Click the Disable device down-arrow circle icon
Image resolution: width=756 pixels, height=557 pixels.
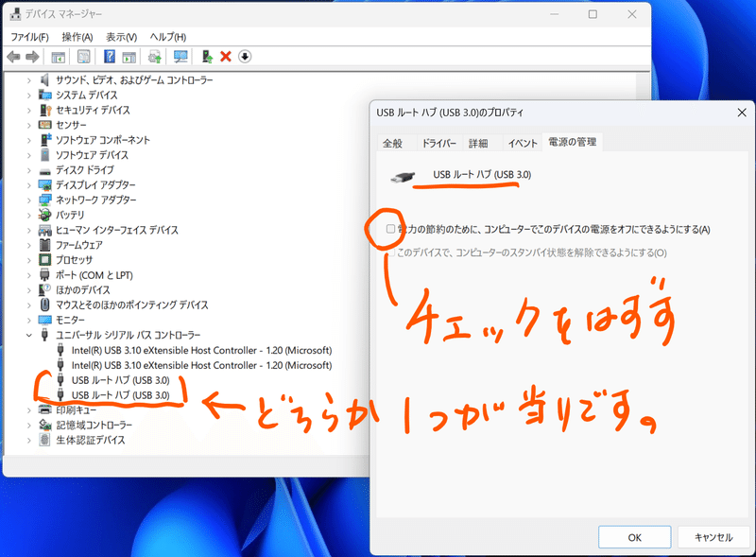tap(245, 57)
